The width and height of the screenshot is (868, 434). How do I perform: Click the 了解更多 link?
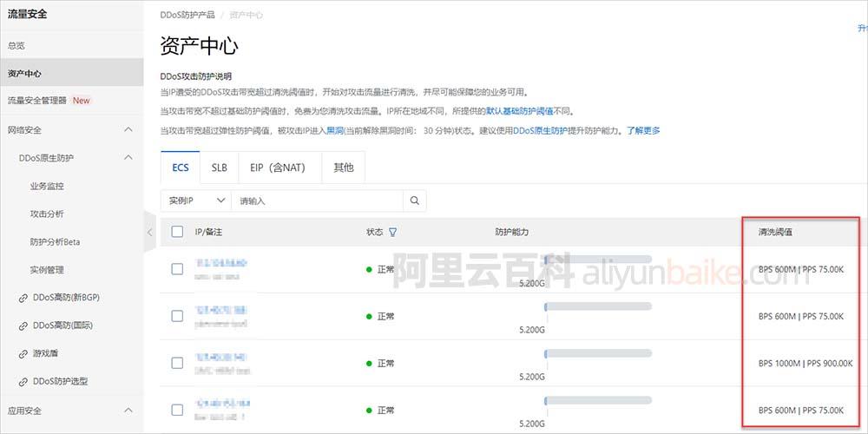click(643, 131)
